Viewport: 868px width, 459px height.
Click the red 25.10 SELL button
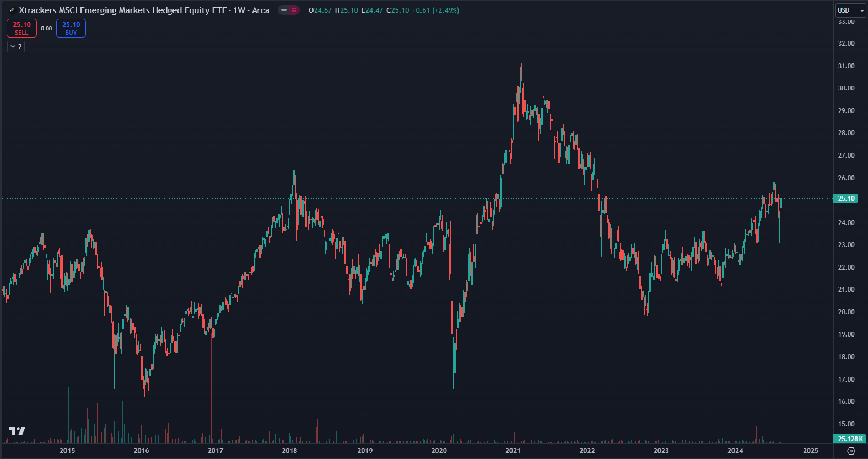click(21, 28)
